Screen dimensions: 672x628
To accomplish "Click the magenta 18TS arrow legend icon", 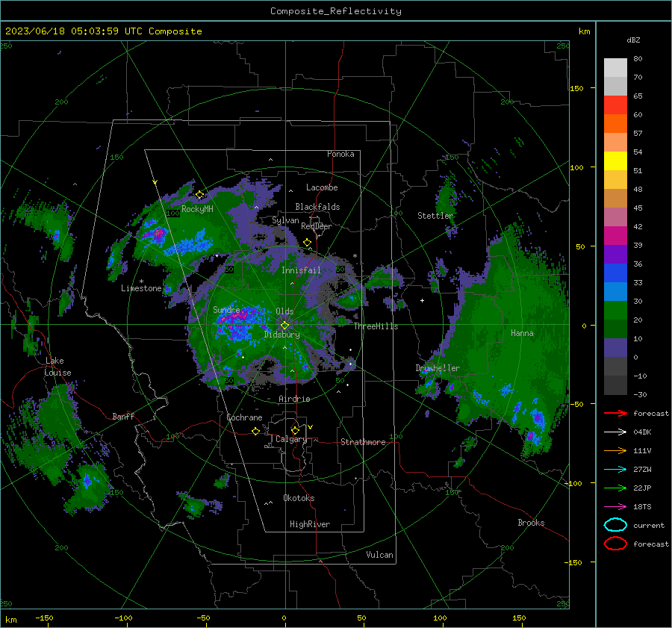I will (x=615, y=507).
